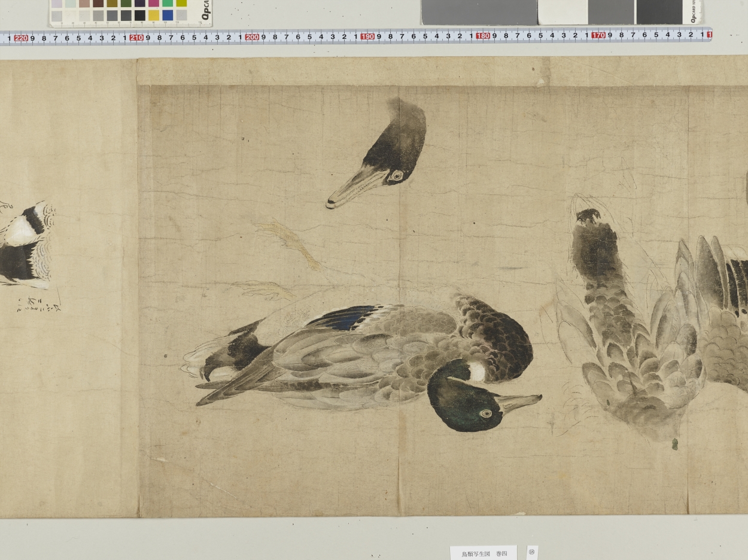Click the label reading 鳥類写生図 巻四

[x=484, y=553]
